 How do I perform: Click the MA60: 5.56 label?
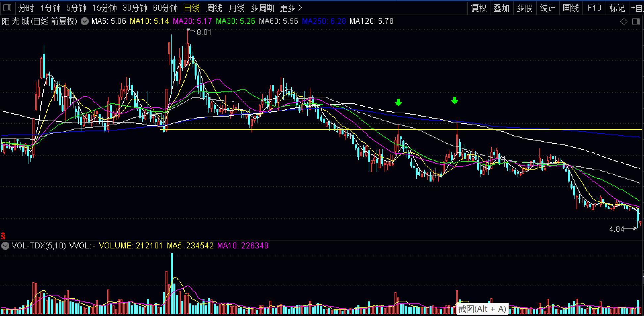click(x=279, y=21)
